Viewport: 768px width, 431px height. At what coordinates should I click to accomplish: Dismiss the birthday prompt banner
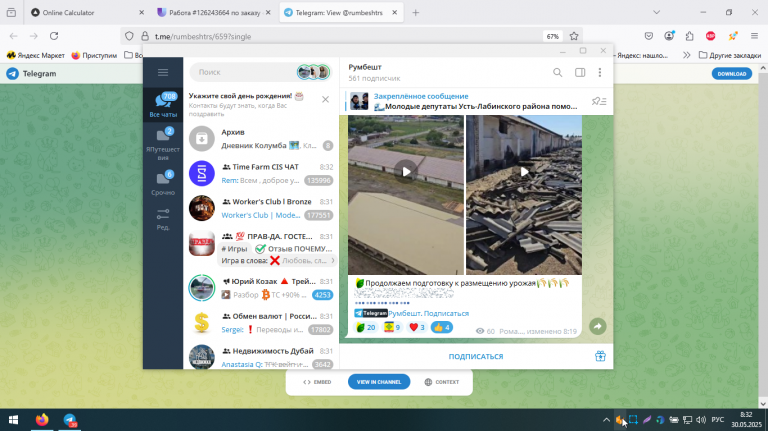pos(325,99)
